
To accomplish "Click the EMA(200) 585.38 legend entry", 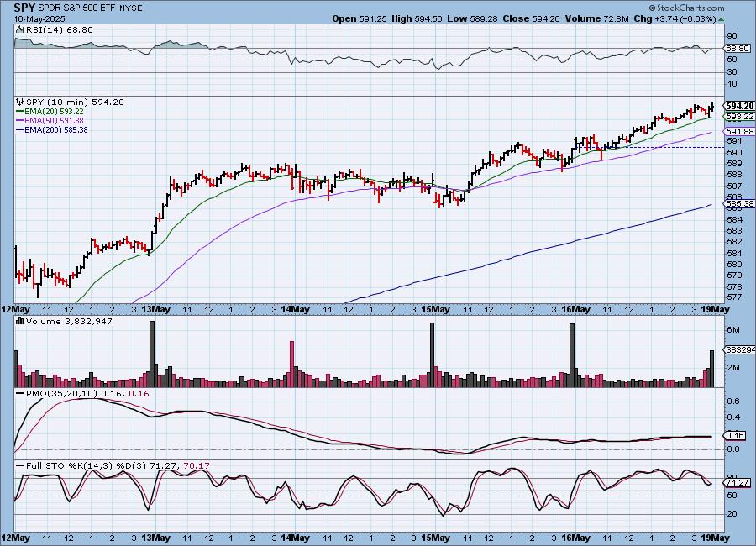I will (x=51, y=129).
